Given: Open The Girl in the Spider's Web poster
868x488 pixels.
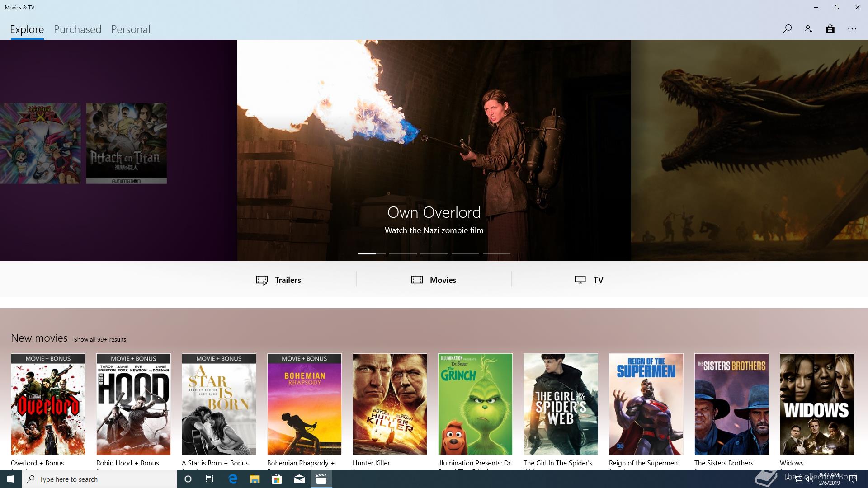Looking at the screenshot, I should click(x=561, y=404).
